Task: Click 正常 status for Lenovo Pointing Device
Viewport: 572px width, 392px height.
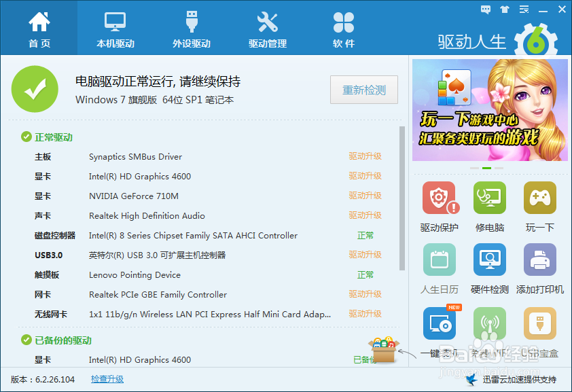Action: click(x=365, y=275)
